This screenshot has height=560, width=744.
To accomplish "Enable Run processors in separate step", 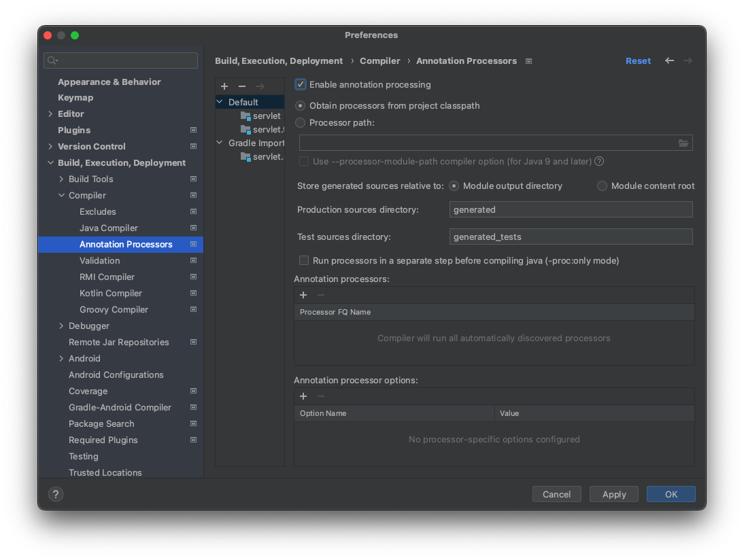I will click(304, 260).
